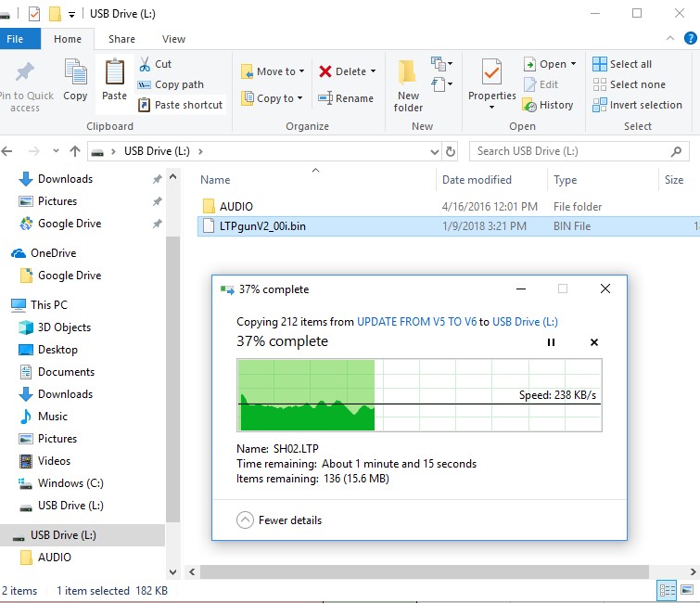700x603 pixels.
Task: Open the recent locations dropdown arrow
Action: tap(56, 151)
